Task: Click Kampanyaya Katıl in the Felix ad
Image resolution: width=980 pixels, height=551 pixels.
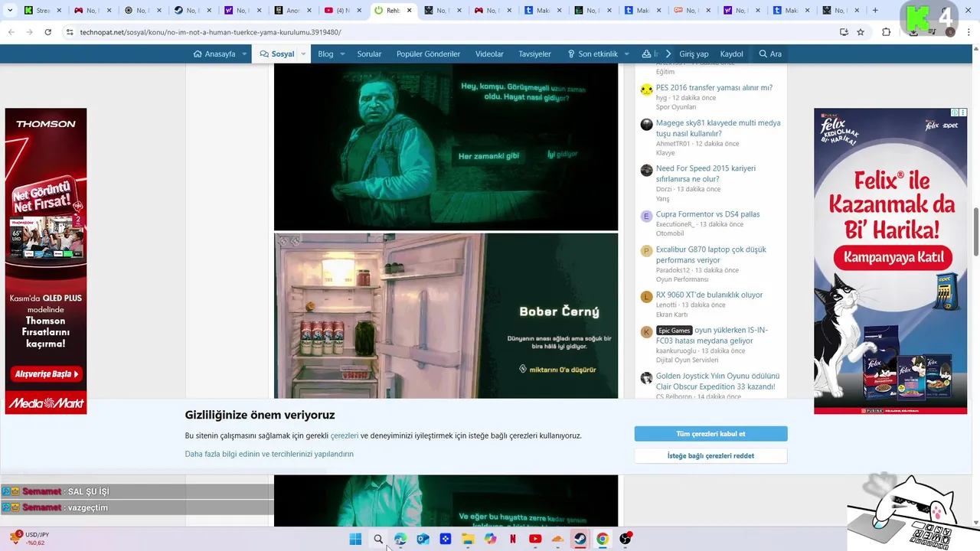Action: [893, 257]
